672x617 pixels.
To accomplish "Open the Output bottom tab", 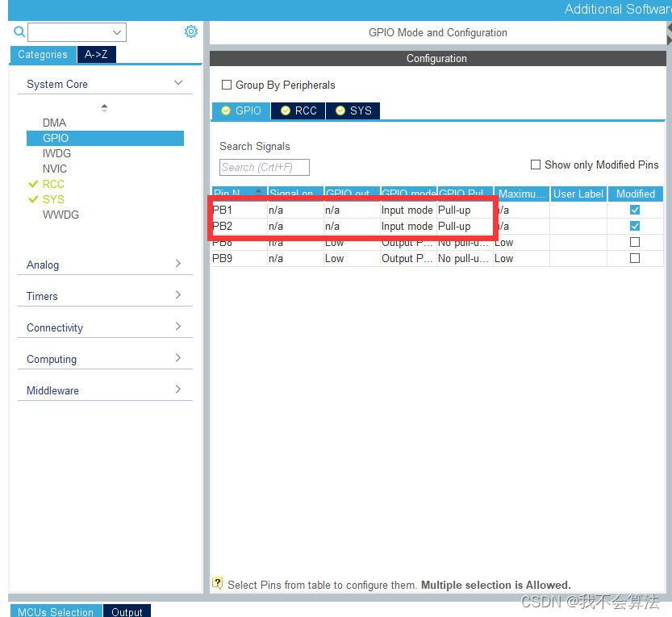I will click(127, 611).
